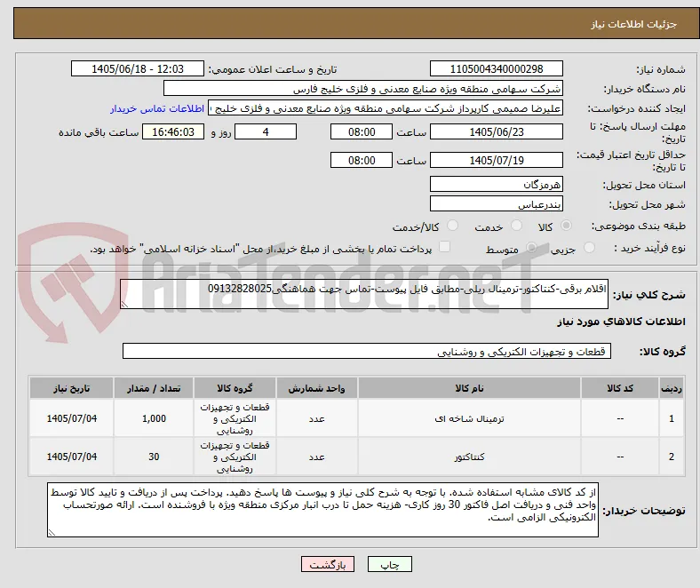Click the عدد unit cell of row 2
700x588 pixels.
(316, 457)
